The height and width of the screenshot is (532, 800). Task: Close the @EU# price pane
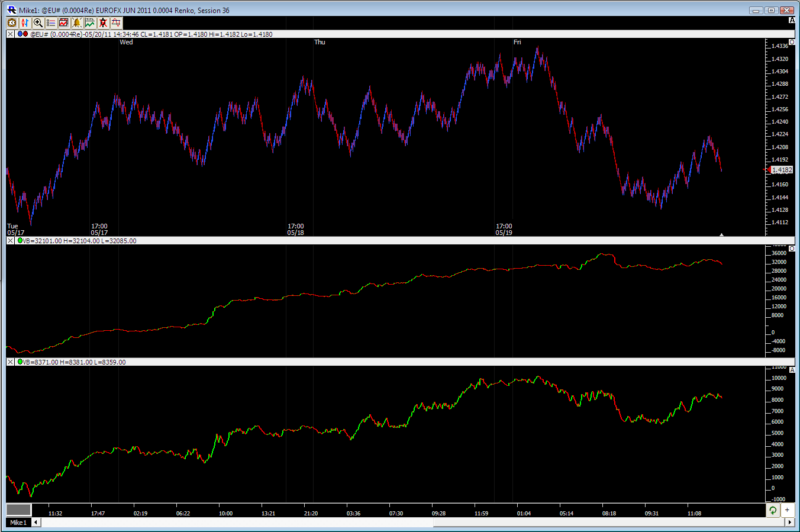click(11, 34)
